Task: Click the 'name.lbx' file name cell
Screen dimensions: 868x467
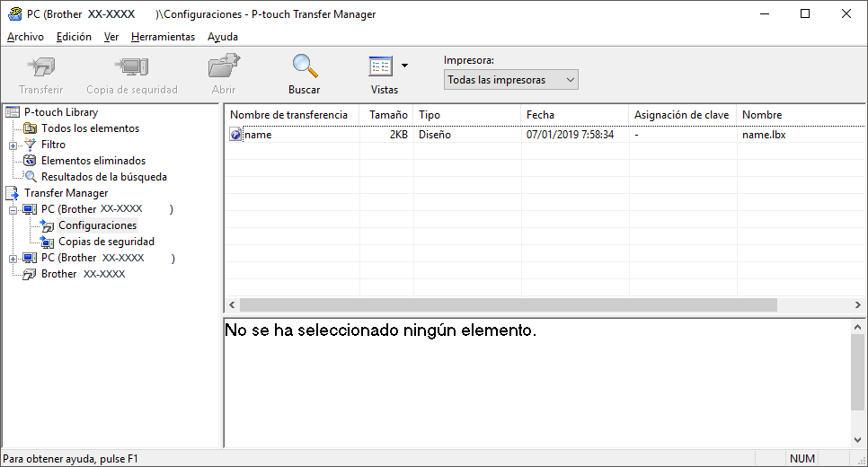Action: click(764, 135)
